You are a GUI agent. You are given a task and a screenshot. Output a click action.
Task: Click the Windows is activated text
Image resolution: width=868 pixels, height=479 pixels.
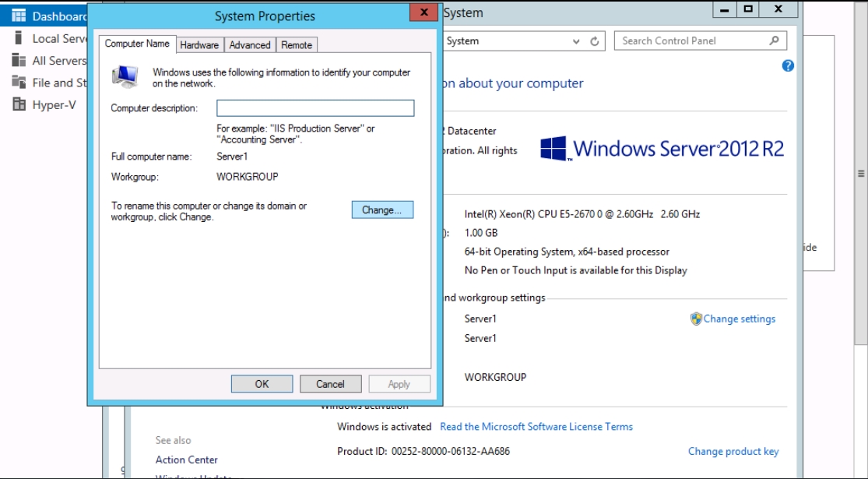pos(385,427)
